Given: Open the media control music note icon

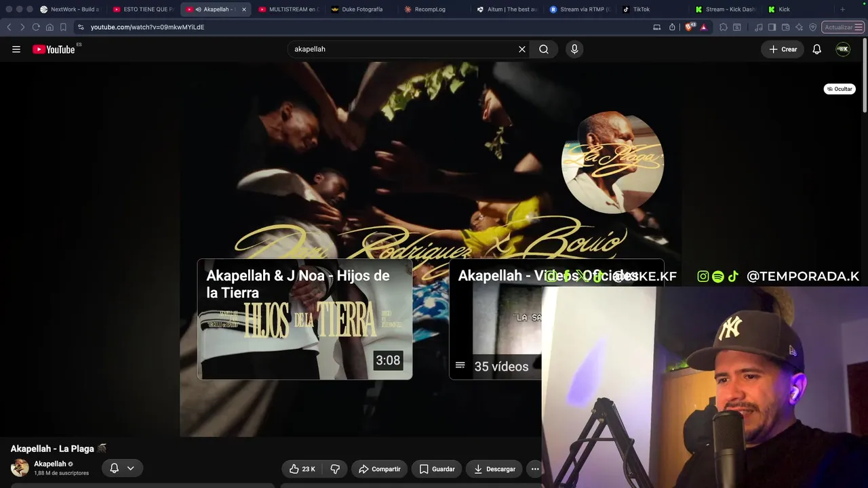Looking at the screenshot, I should click(x=759, y=27).
